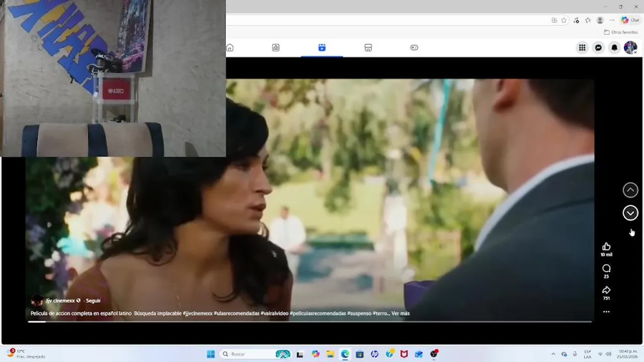Open Edge settings and more menu
This screenshot has height=362, width=644.
(x=612, y=20)
